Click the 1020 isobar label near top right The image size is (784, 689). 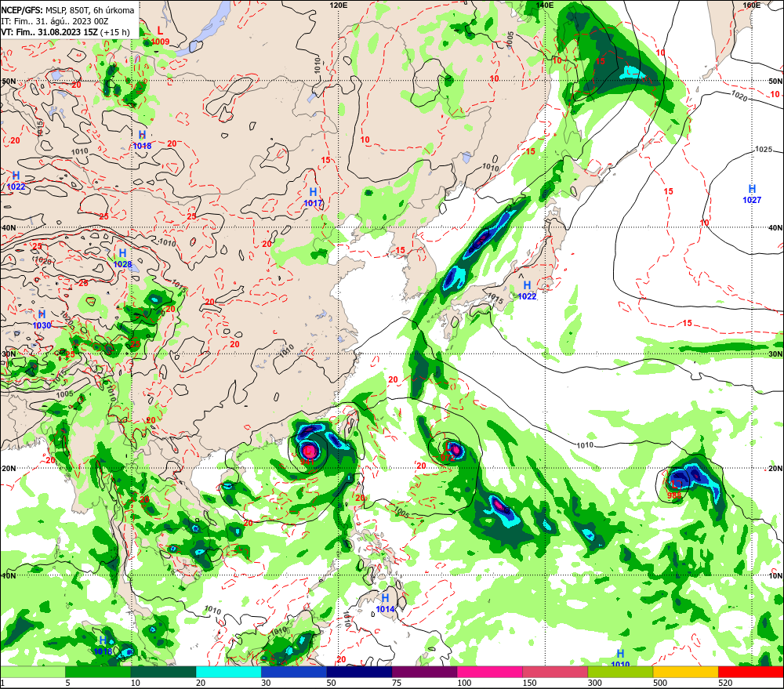tap(739, 95)
